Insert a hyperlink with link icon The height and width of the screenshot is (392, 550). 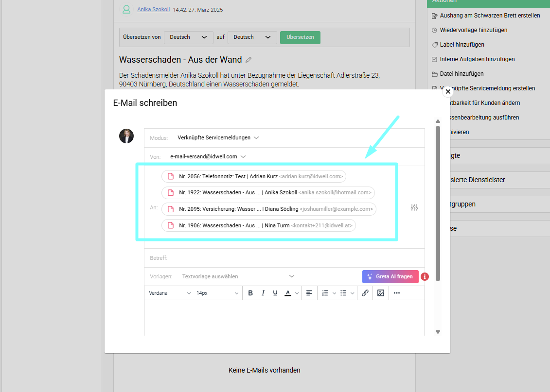(x=365, y=293)
